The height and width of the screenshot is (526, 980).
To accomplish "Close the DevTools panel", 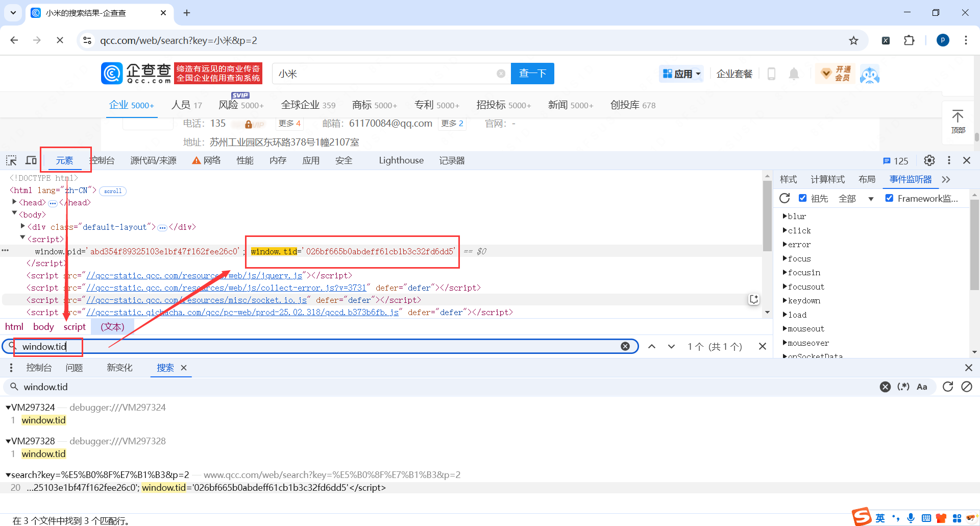I will 967,160.
